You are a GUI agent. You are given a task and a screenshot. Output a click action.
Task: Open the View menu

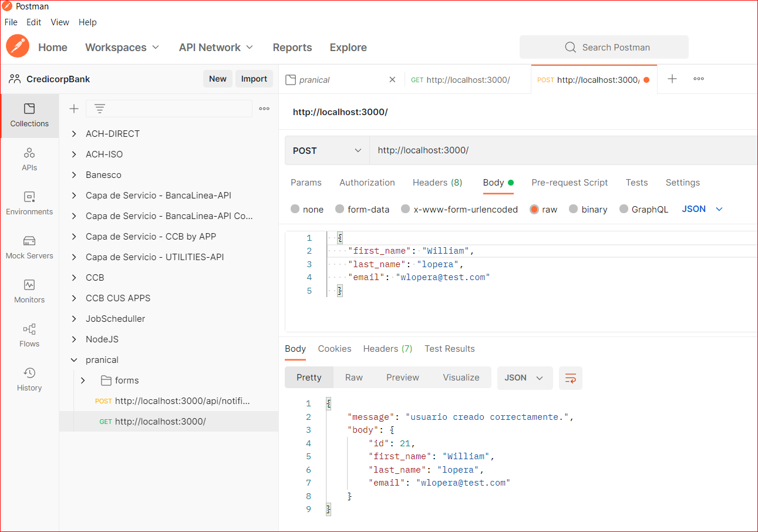60,22
